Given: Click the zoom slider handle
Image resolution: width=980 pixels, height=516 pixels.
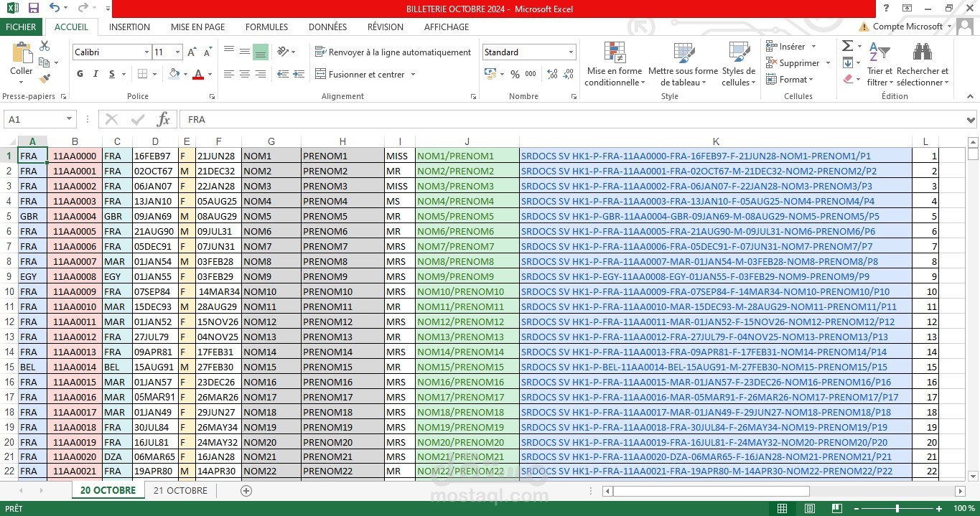Looking at the screenshot, I should point(897,508).
